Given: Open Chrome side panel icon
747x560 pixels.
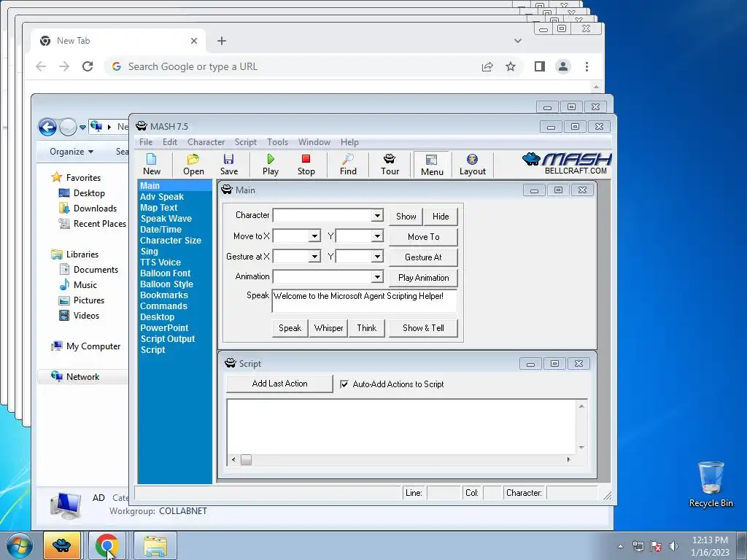Looking at the screenshot, I should pyautogui.click(x=539, y=66).
